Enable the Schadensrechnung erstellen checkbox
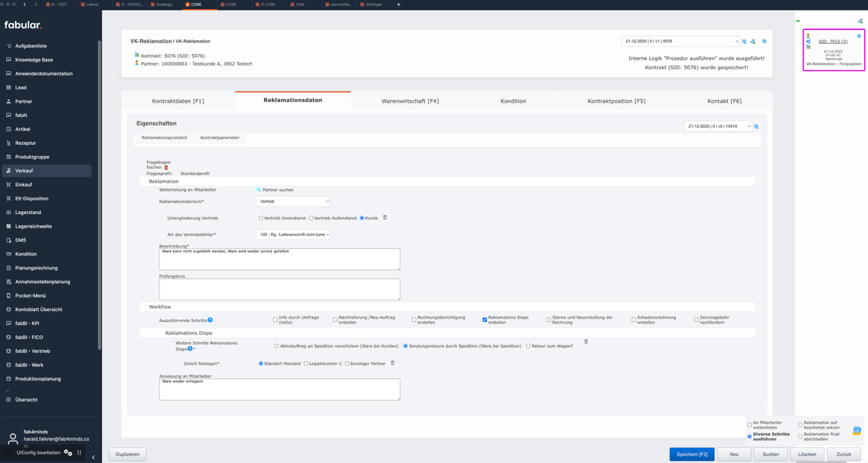868x463 pixels. coord(633,320)
